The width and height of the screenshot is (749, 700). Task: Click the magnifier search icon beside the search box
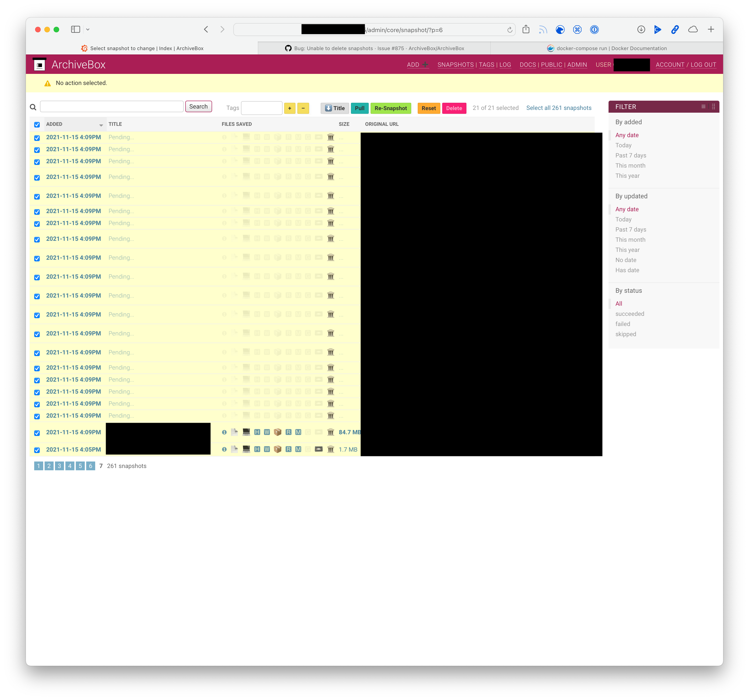click(33, 107)
